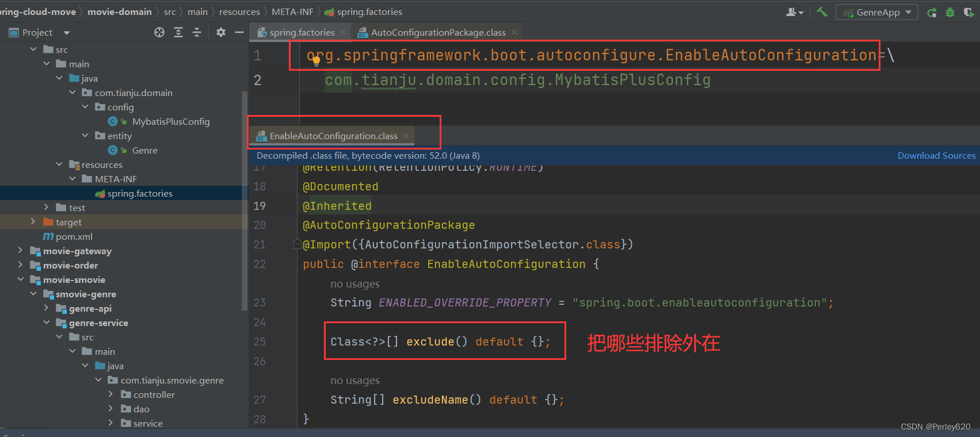Select MybatisPlusConfig class in the tree

pyautogui.click(x=171, y=121)
